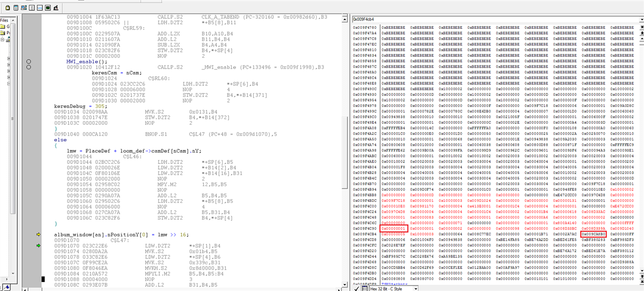The height and width of the screenshot is (291, 644).
Task: Click the line album_window[an].nPositionY[0] = lmw >> 16;
Action: 121,234
